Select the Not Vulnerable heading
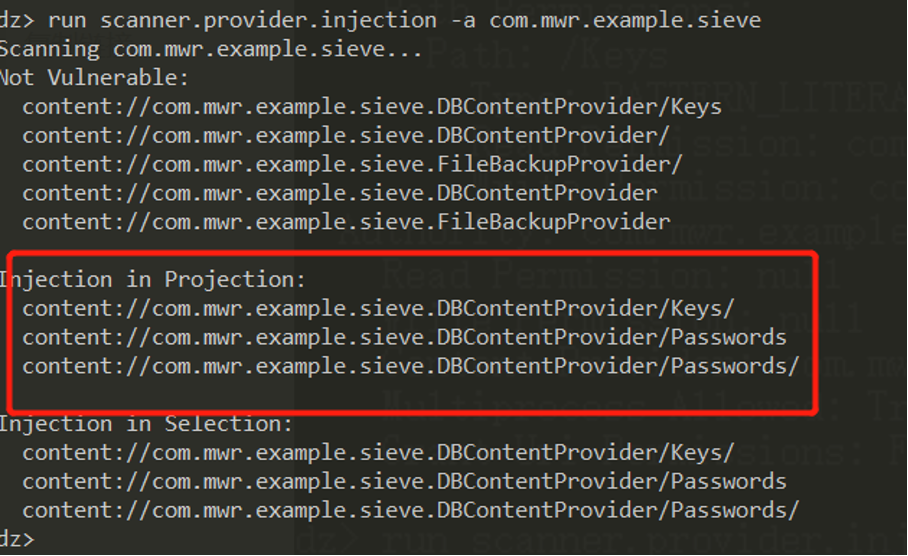 [x=94, y=78]
